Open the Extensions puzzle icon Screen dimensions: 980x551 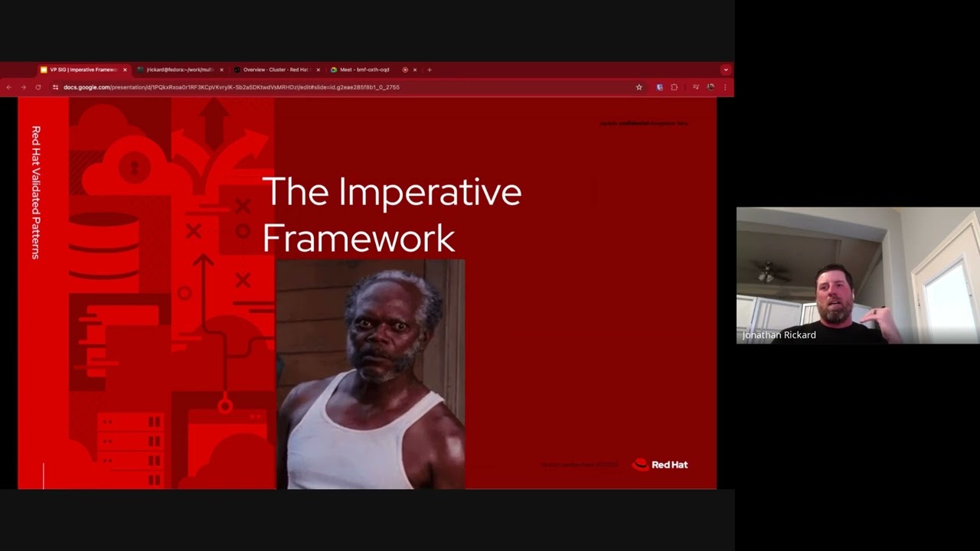(674, 87)
